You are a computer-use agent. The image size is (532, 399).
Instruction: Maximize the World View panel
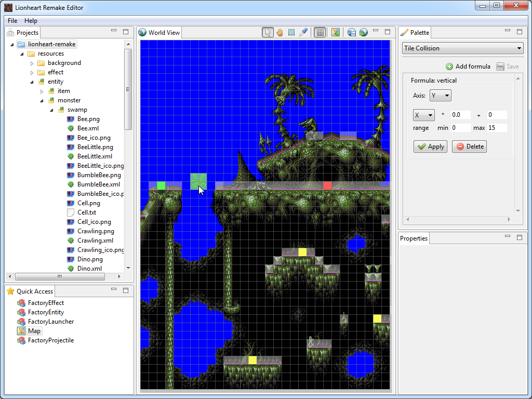click(x=388, y=32)
